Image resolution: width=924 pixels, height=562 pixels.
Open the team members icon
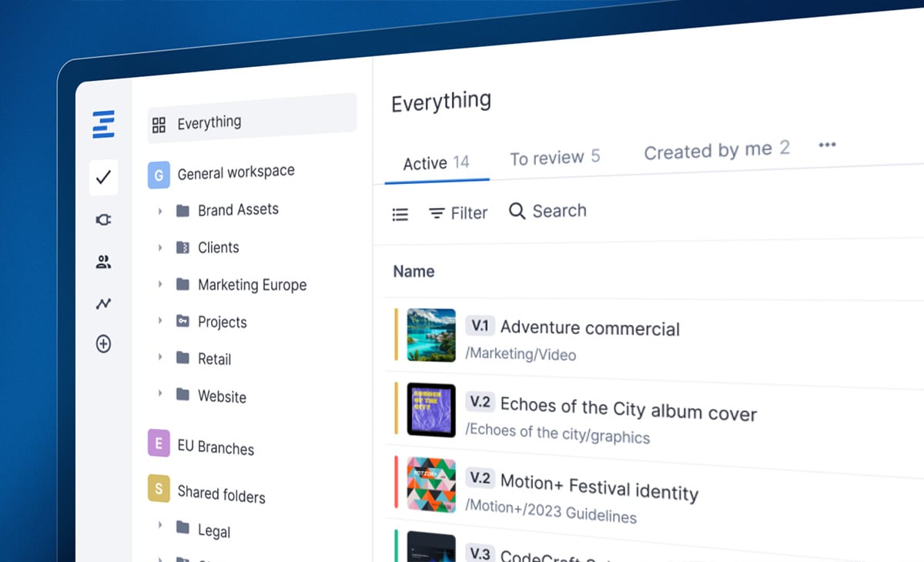click(x=103, y=263)
